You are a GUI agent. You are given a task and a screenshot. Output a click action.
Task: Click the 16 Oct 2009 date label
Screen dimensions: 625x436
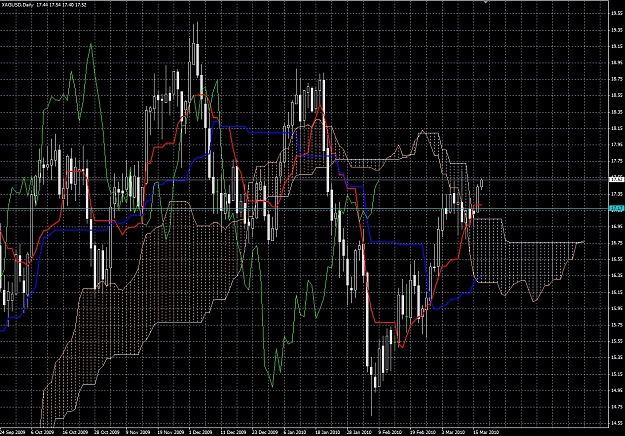75,432
